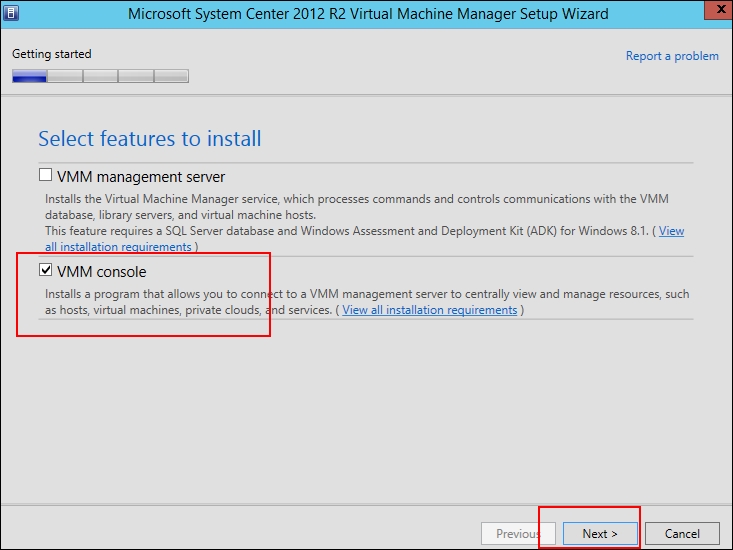Click the wizard window title text
This screenshot has width=733, height=550.
[x=368, y=14]
